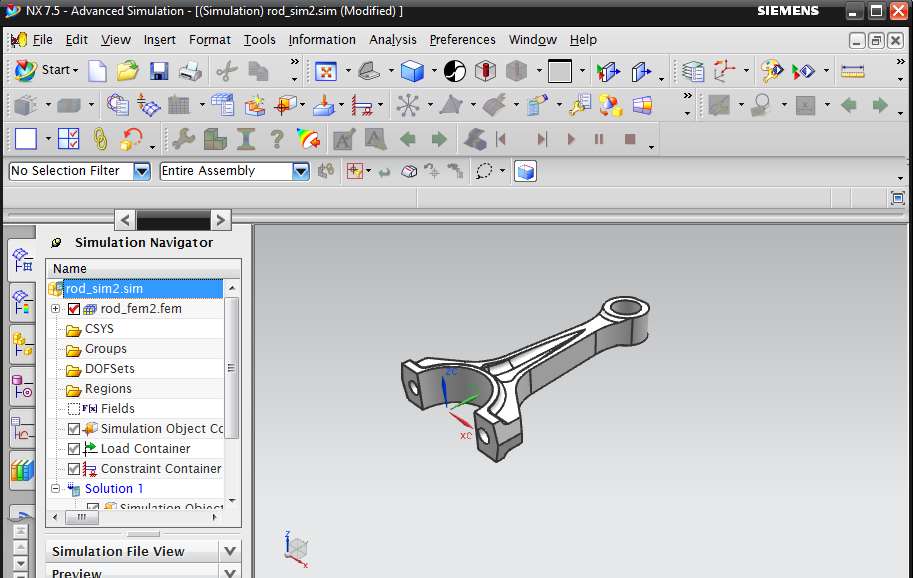Click the View menu
The image size is (913, 578).
pos(115,40)
